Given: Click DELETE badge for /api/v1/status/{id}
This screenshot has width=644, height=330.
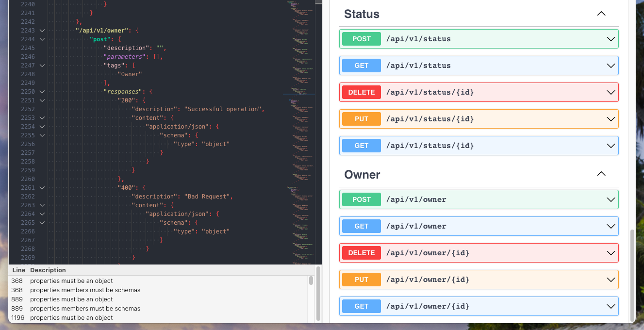Looking at the screenshot, I should click(362, 92).
